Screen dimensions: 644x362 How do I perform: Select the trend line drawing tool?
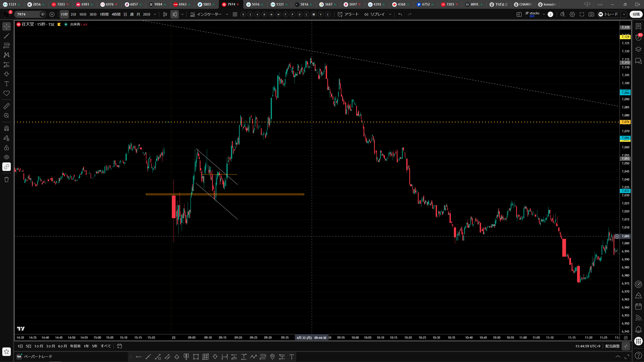[7, 36]
